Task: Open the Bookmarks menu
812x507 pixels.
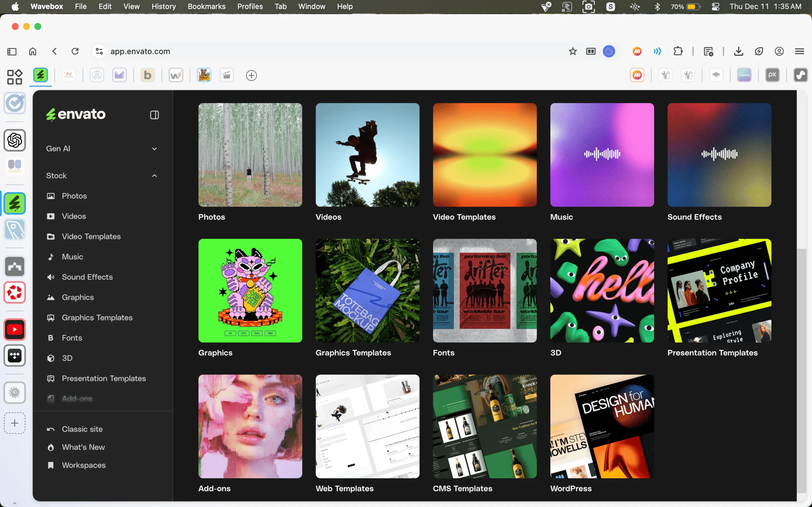Action: pos(206,6)
